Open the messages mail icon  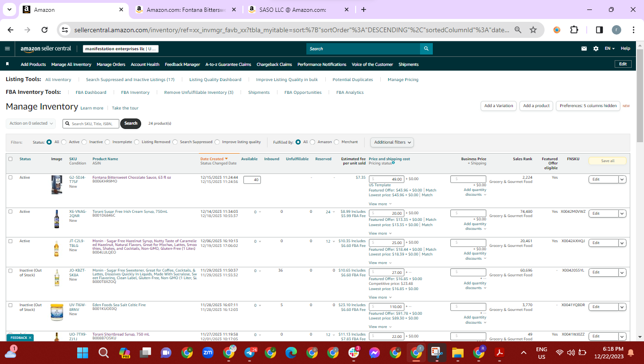click(584, 48)
